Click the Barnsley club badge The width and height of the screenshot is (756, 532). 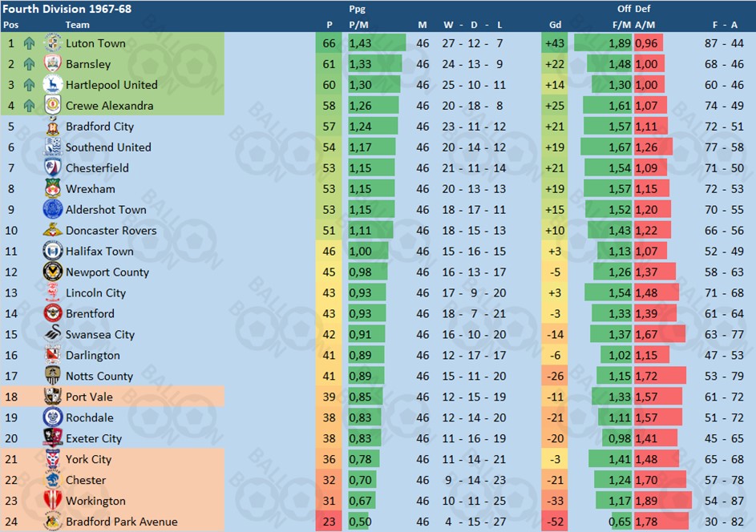(x=53, y=64)
